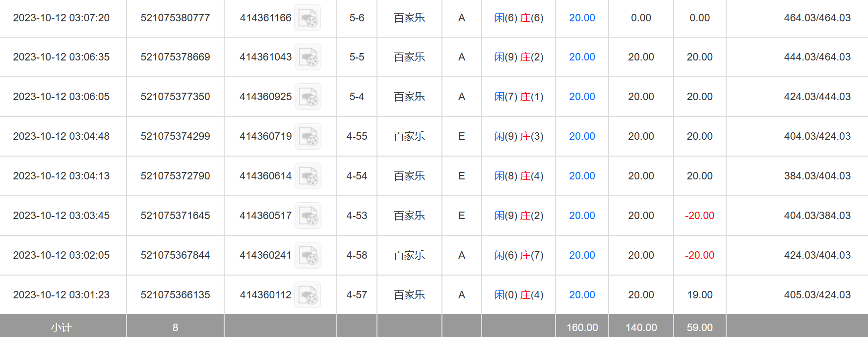
Task: Click timestamp 2023-10-12 03:02:05
Action: coord(62,255)
